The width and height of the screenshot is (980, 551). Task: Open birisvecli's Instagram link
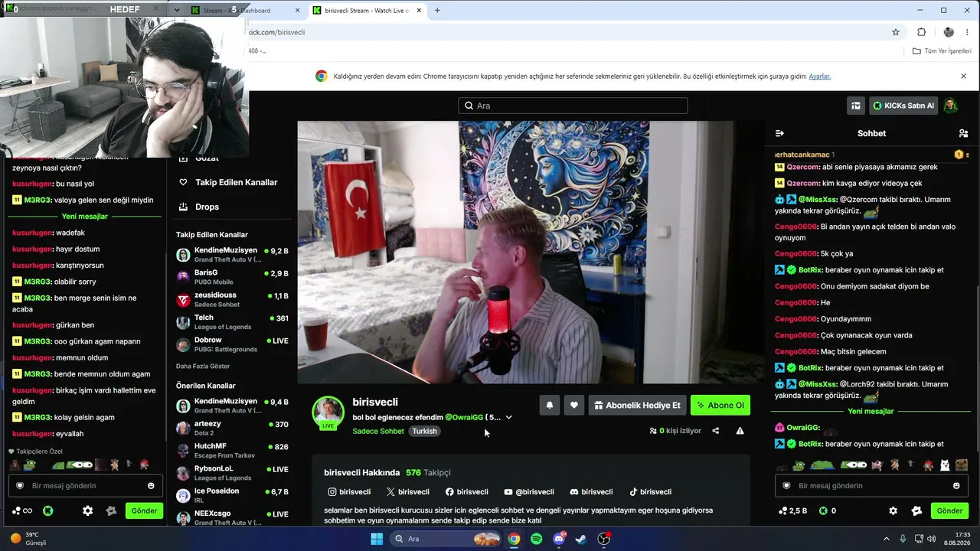click(x=349, y=492)
